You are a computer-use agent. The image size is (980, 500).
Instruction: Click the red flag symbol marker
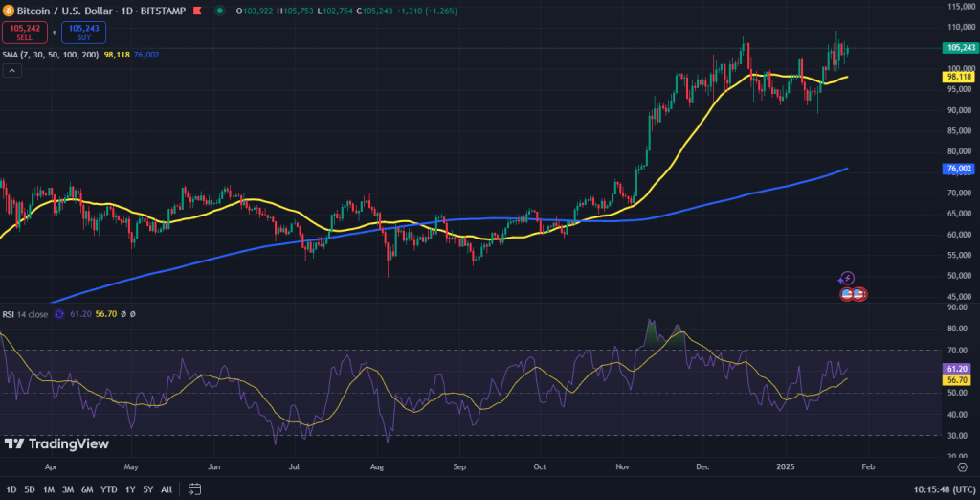pos(198,11)
